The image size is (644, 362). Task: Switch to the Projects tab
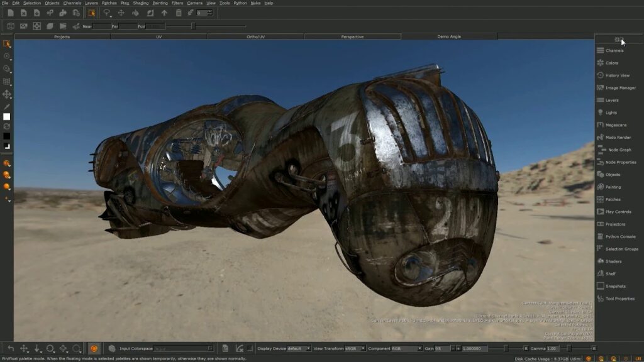(x=62, y=36)
